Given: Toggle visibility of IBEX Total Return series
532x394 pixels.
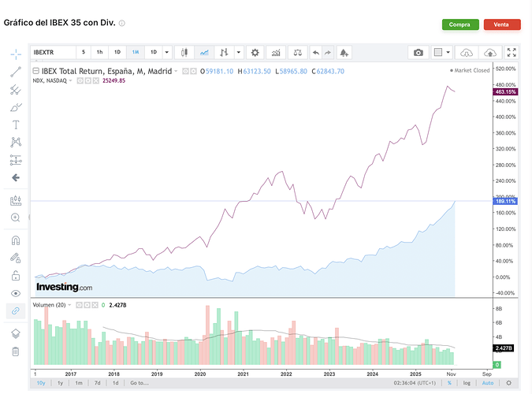Looking at the screenshot, I should coord(185,71).
